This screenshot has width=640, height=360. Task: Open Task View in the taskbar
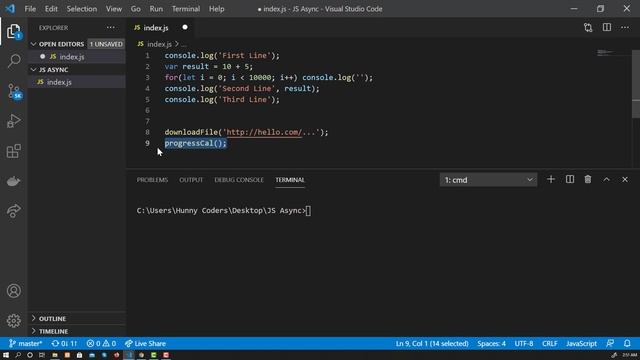(42, 355)
